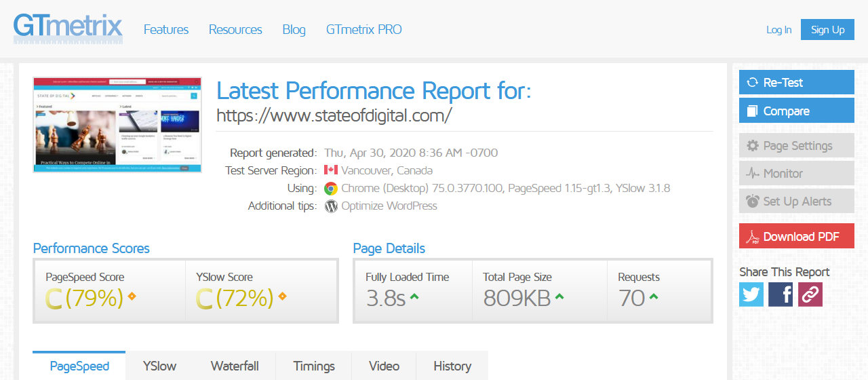Click the WordPress icon beside Optimize WordPress
Viewport: 868px width, 380px height.
[331, 206]
